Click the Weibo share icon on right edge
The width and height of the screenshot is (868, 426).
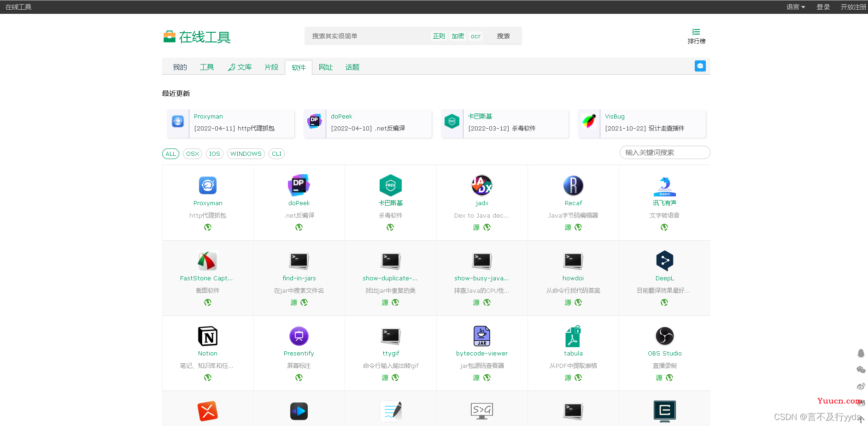point(861,386)
